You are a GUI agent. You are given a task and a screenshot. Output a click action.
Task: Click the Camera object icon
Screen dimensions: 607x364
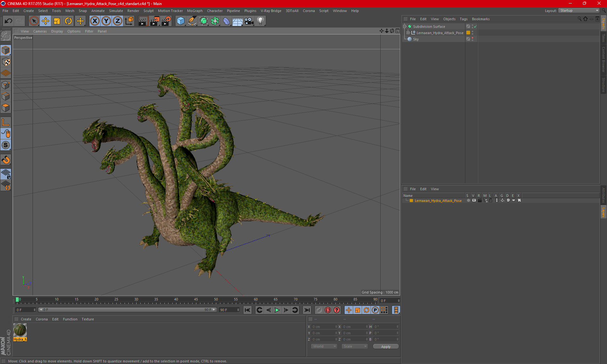tap(249, 21)
